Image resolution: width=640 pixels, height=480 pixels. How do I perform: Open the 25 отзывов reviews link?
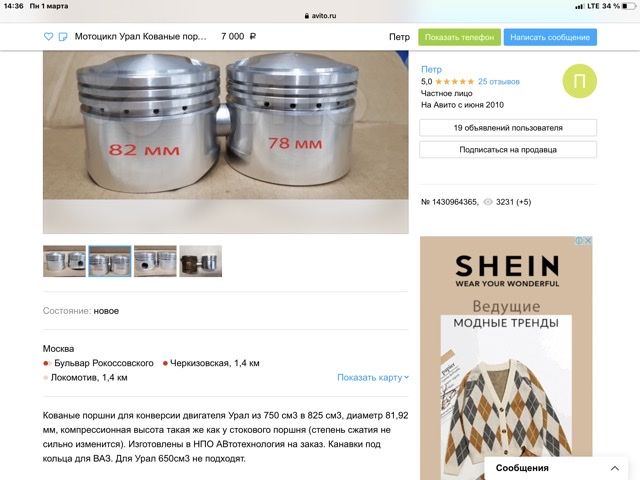[499, 82]
